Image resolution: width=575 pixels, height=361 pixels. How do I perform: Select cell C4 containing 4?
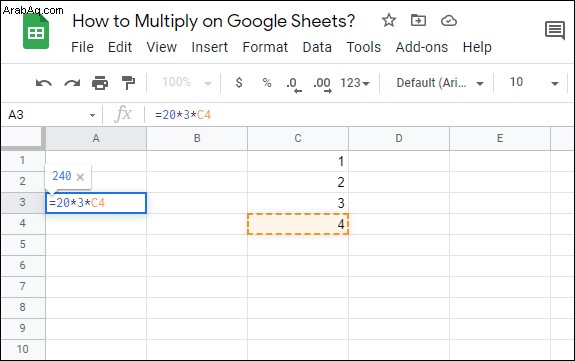click(x=298, y=224)
